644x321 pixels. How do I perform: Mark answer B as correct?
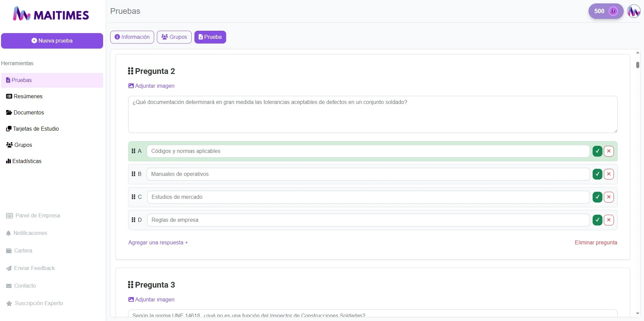pos(597,174)
